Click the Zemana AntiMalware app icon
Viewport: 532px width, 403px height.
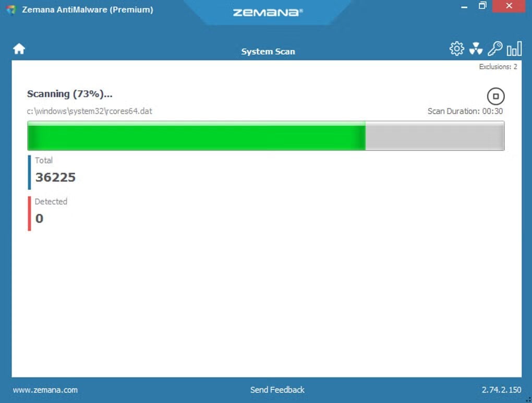click(x=11, y=9)
